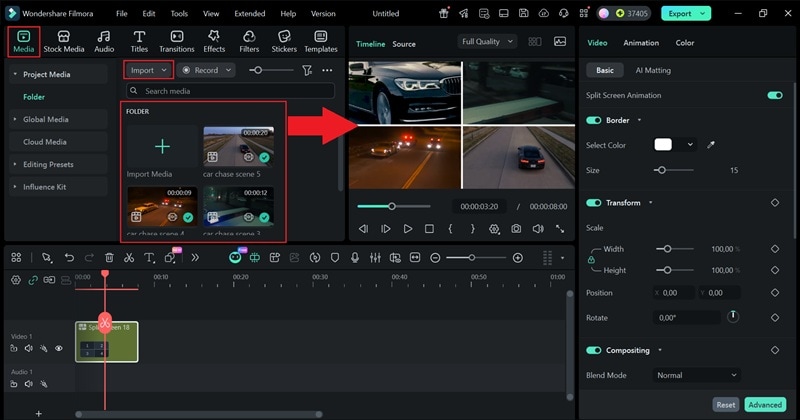The width and height of the screenshot is (800, 420).
Task: Click the Reset button
Action: 726,405
